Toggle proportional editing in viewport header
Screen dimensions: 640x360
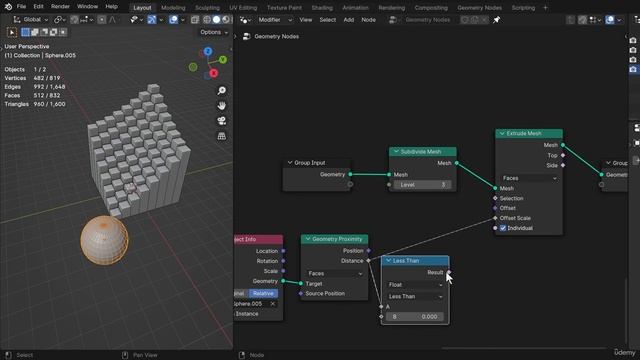102,20
